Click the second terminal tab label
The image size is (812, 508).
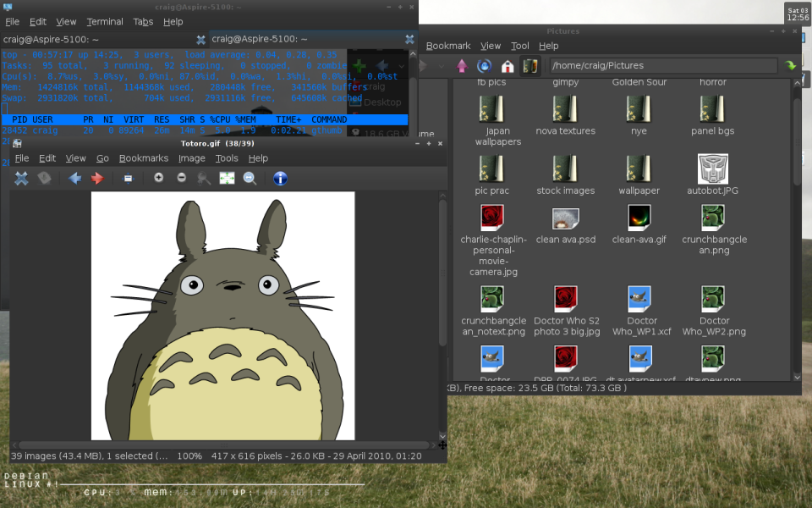pos(260,39)
